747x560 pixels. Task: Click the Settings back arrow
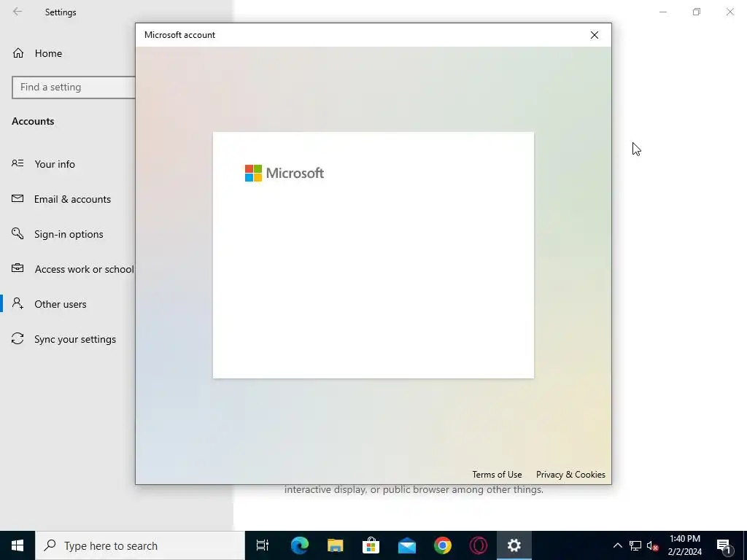tap(18, 12)
